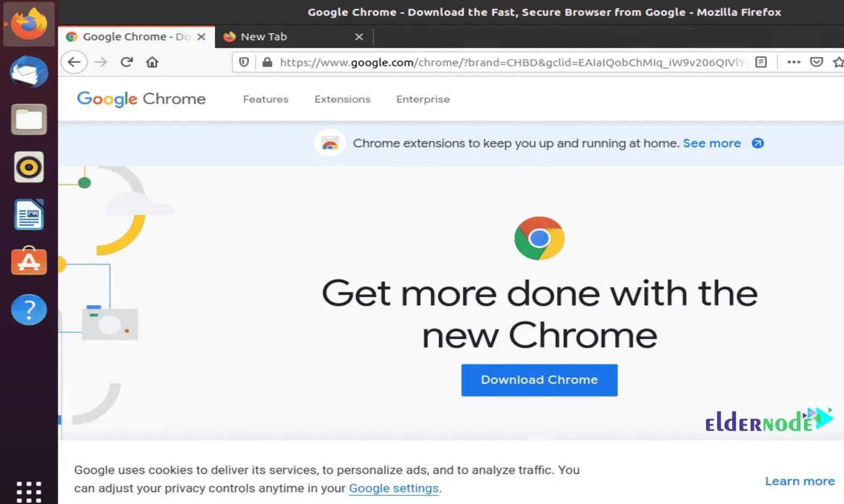The height and width of the screenshot is (504, 844).
Task: Click the padlock site security icon
Action: pyautogui.click(x=266, y=62)
